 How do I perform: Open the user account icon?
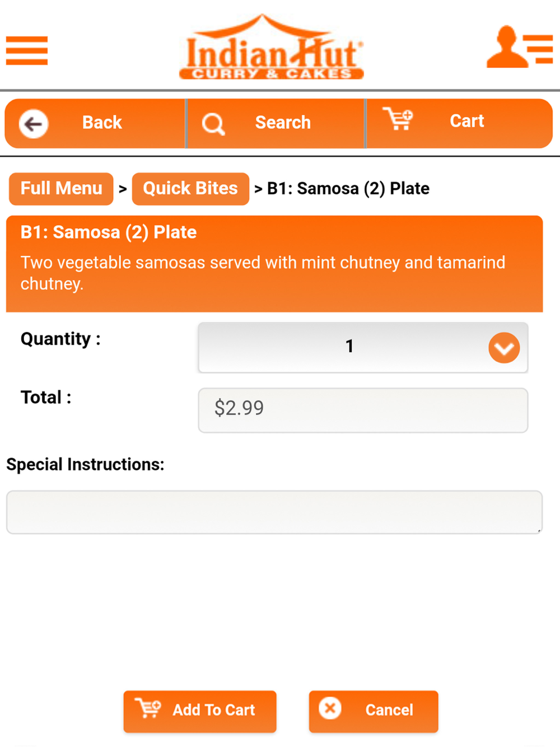(520, 47)
